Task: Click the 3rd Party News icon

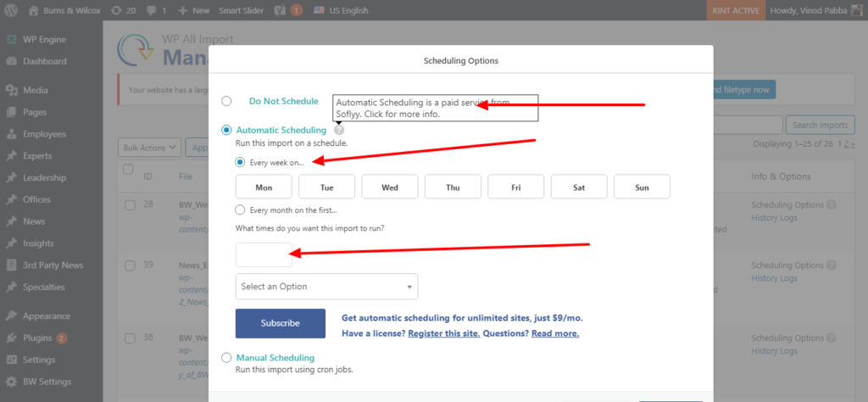Action: (11, 265)
